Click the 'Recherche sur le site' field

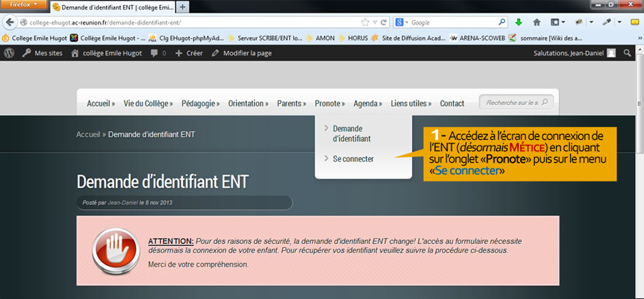513,103
